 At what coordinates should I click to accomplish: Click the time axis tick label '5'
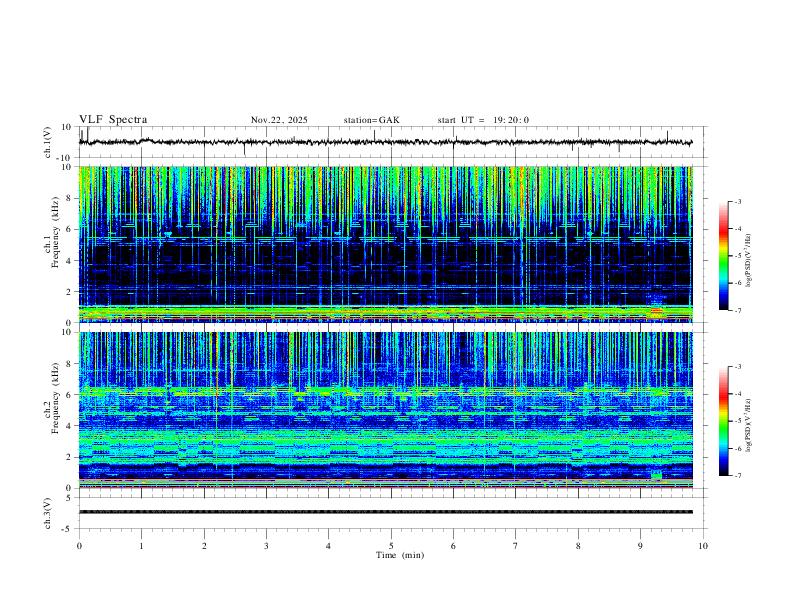coord(391,546)
